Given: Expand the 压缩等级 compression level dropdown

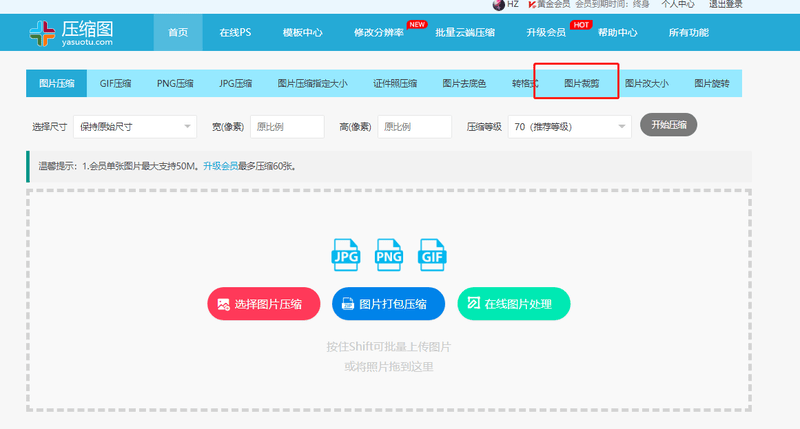Looking at the screenshot, I should pyautogui.click(x=568, y=127).
